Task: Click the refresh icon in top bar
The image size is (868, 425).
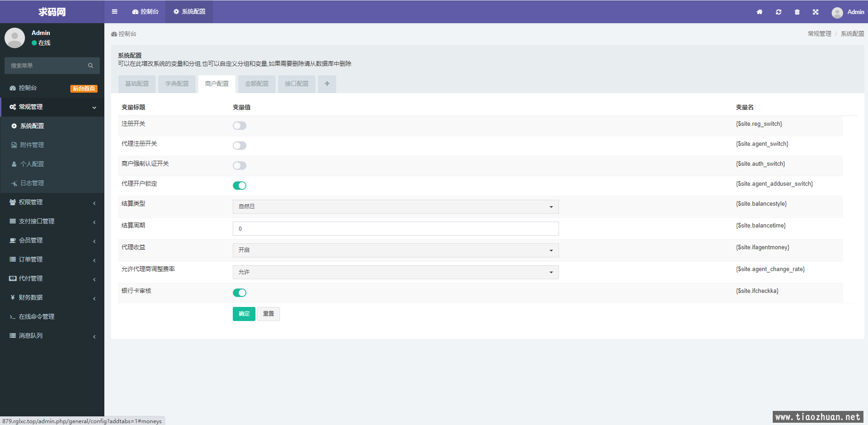Action: 779,12
